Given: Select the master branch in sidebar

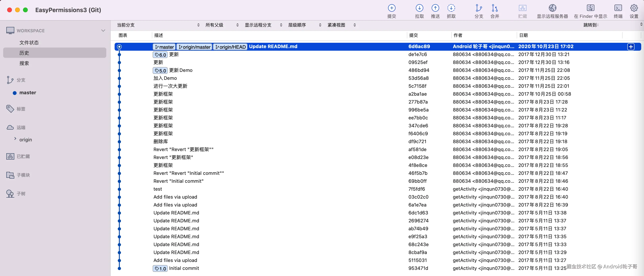Looking at the screenshot, I should click(28, 93).
